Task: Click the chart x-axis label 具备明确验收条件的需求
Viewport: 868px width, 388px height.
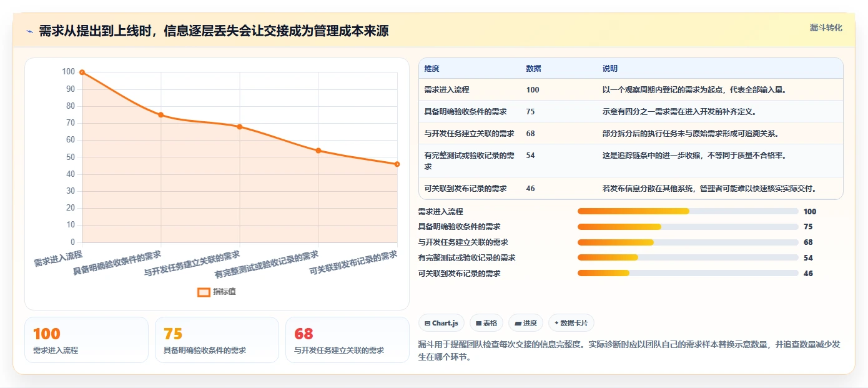Action: pyautogui.click(x=117, y=263)
